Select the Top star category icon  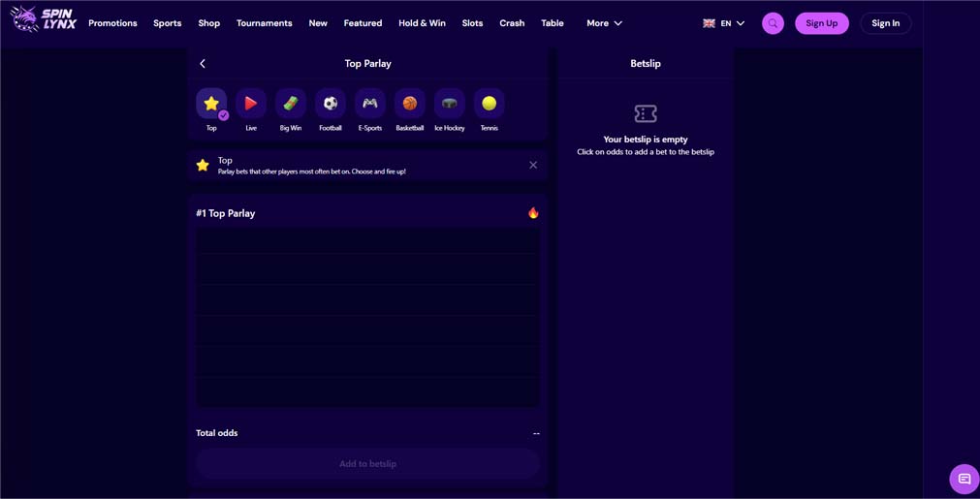point(212,104)
